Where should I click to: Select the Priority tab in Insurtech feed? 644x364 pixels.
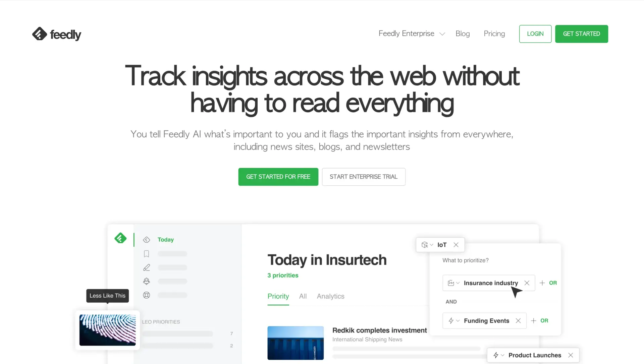pos(278,296)
